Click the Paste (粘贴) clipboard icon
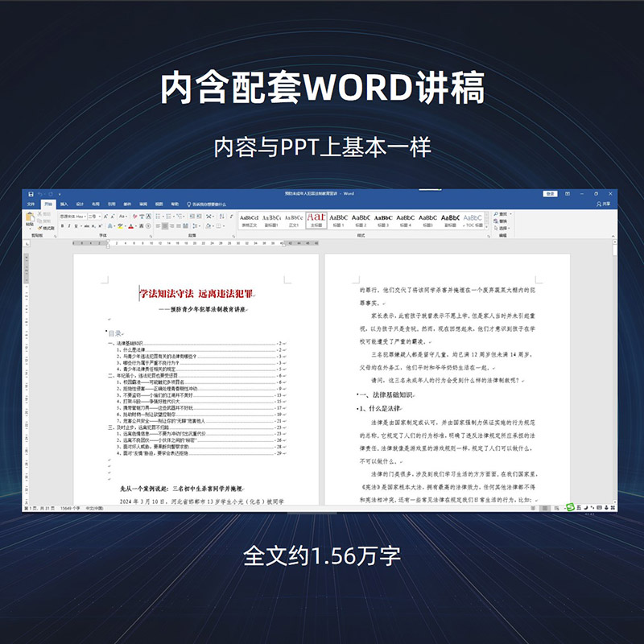 [x=30, y=217]
